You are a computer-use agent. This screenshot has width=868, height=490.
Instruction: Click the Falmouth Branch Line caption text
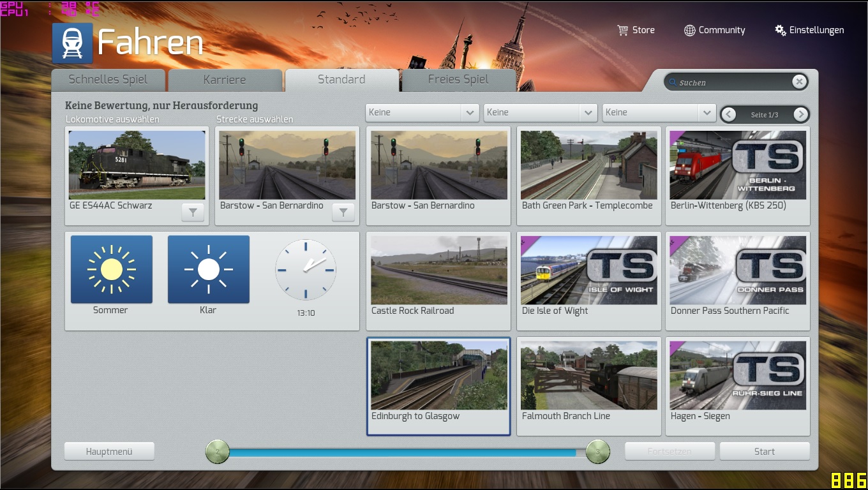click(x=566, y=416)
